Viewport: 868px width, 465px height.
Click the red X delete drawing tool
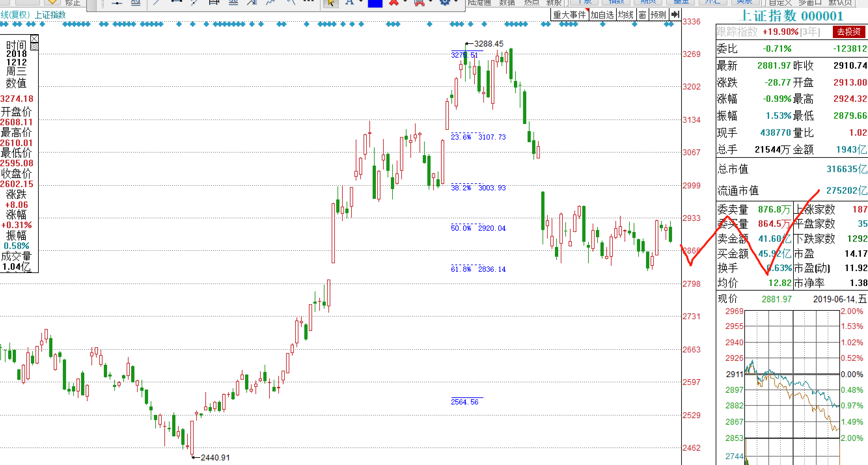pos(393,3)
